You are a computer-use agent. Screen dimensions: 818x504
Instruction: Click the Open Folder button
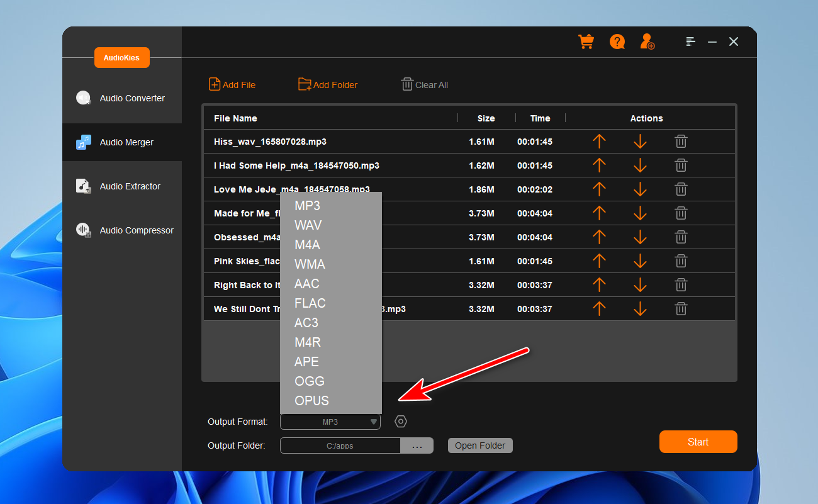480,445
